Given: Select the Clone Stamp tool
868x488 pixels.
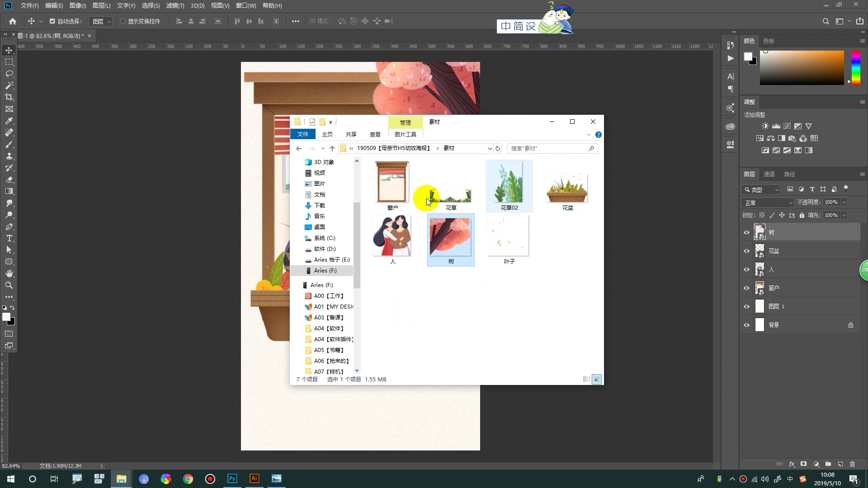Looking at the screenshot, I should [x=9, y=156].
